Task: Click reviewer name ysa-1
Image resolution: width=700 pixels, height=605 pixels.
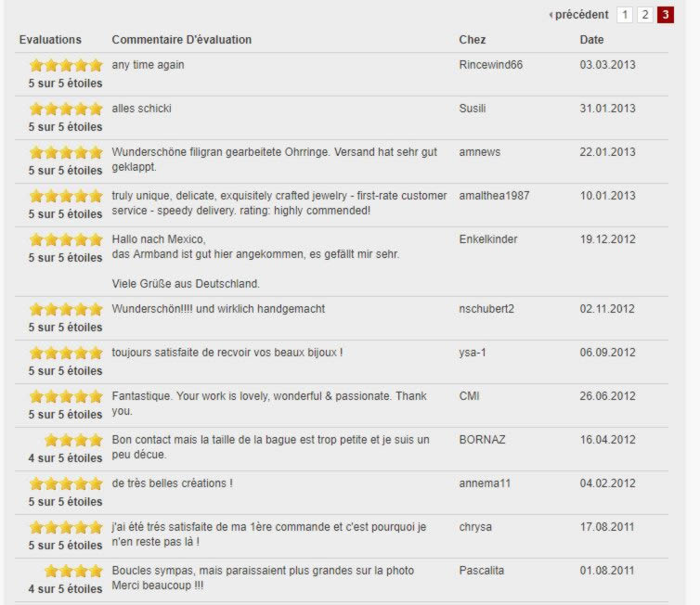Action: point(473,353)
